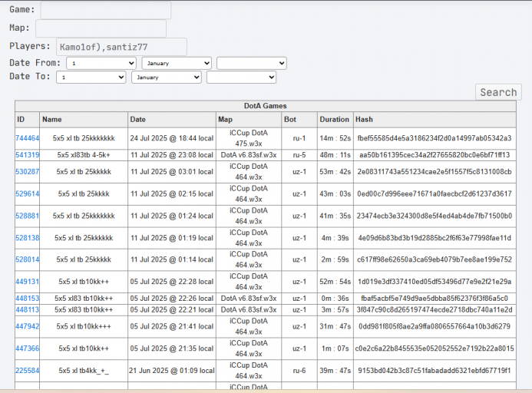Select date 24 Jul 2025 @ 18:44 local
Image resolution: width=532 pixels, height=393 pixels.
(x=172, y=138)
